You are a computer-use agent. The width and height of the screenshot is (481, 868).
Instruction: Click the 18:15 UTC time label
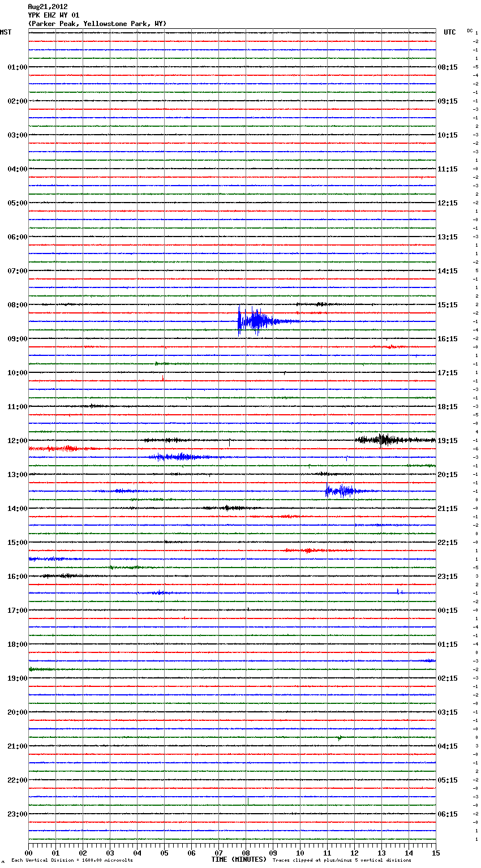[x=448, y=407]
